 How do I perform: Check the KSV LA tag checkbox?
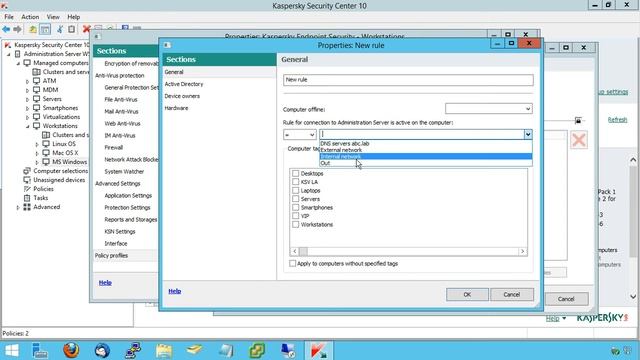296,182
